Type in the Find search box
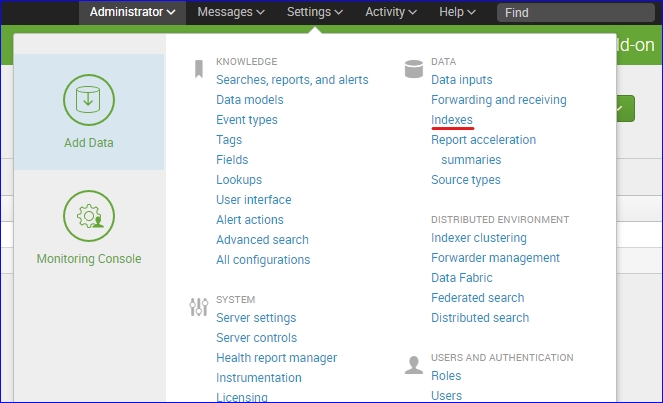The height and width of the screenshot is (403, 663). point(575,13)
